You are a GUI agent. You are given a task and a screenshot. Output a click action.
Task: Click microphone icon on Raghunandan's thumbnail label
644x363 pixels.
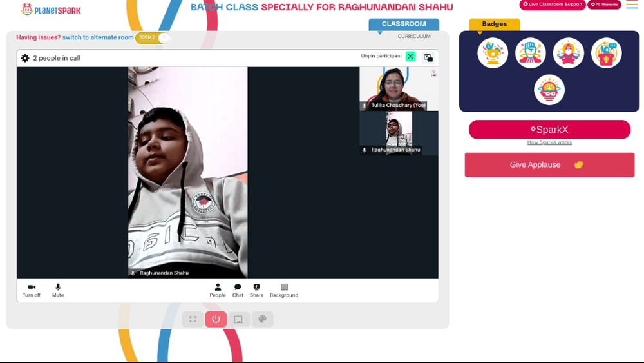tap(365, 150)
